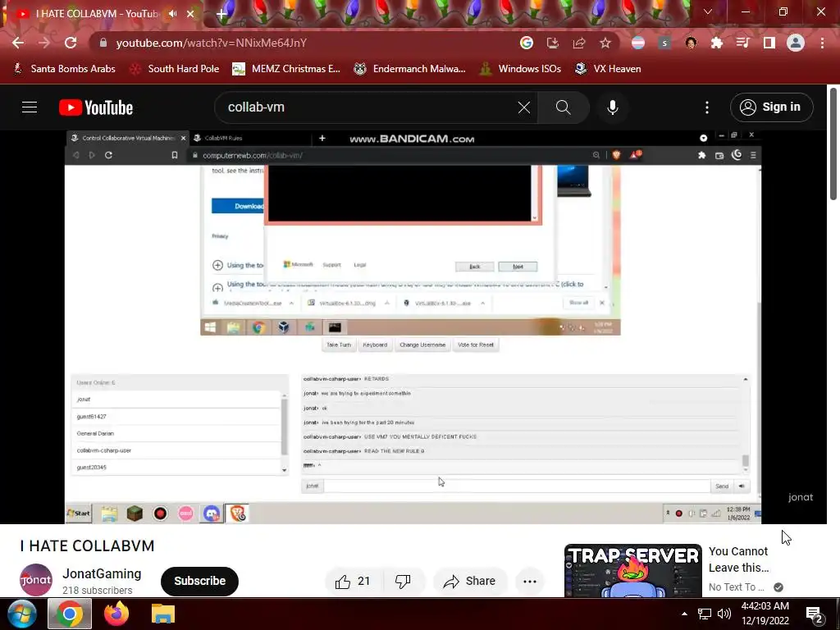Open the notification center with 2 alerts

(815, 614)
